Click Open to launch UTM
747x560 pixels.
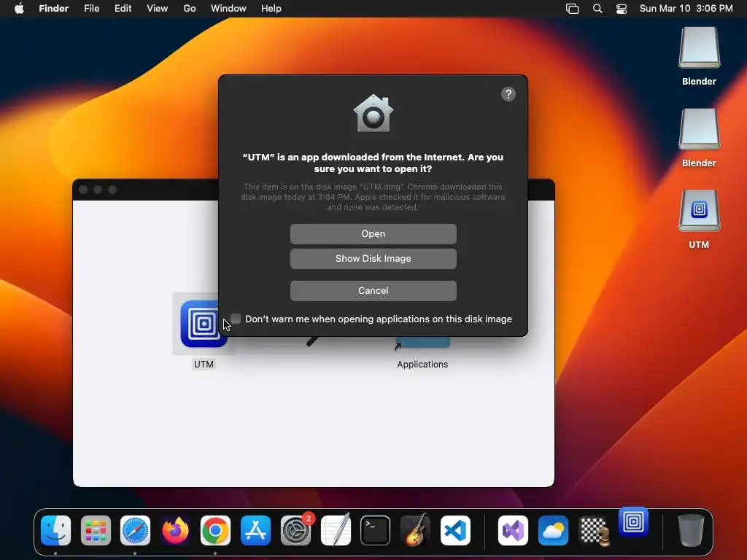click(x=373, y=234)
